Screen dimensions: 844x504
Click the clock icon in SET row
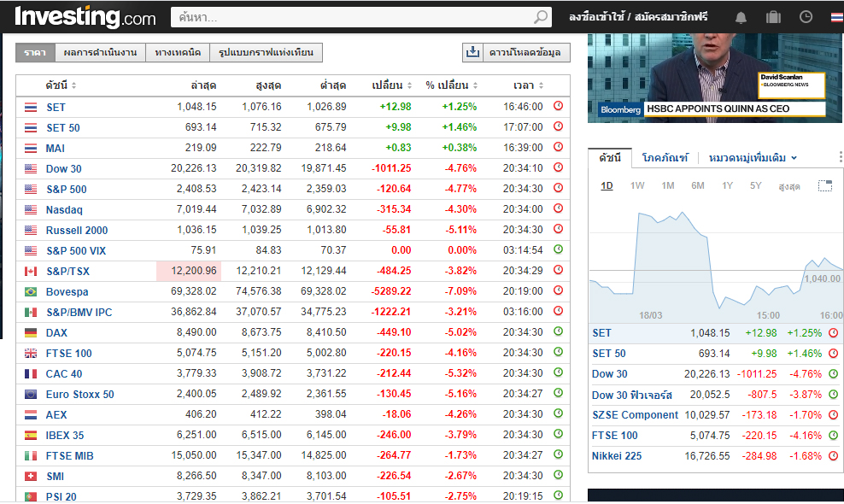[558, 106]
